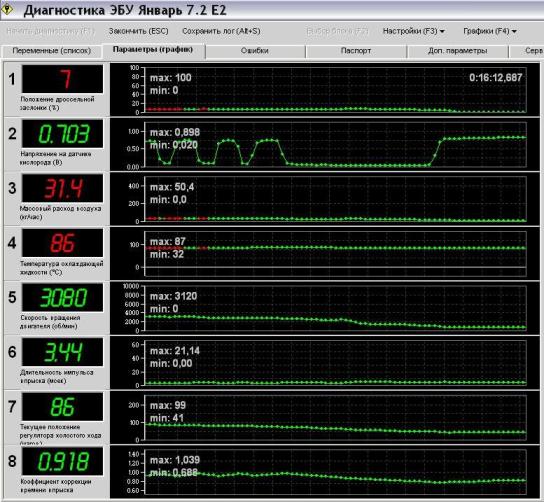The width and height of the screenshot is (544, 502).
Task: Click idle regulator position display 86
Action: [62, 407]
